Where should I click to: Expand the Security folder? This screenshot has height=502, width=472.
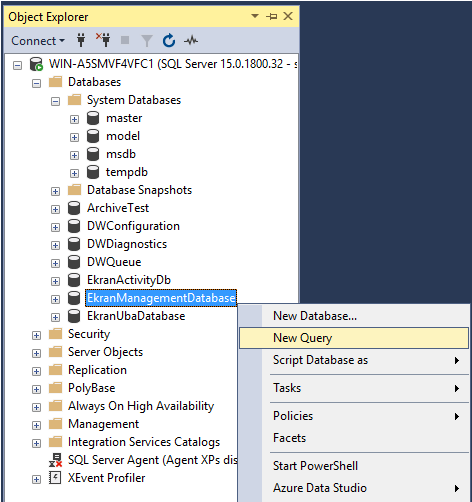pos(36,335)
